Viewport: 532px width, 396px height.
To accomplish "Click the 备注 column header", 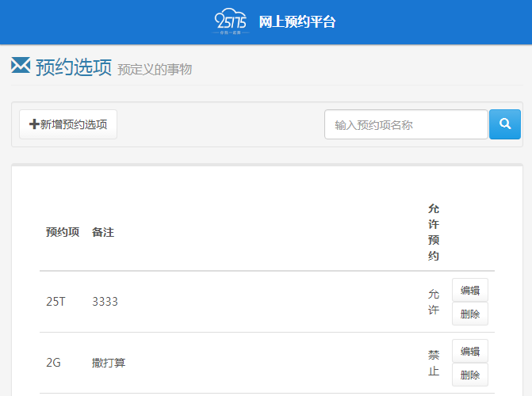I will click(103, 232).
